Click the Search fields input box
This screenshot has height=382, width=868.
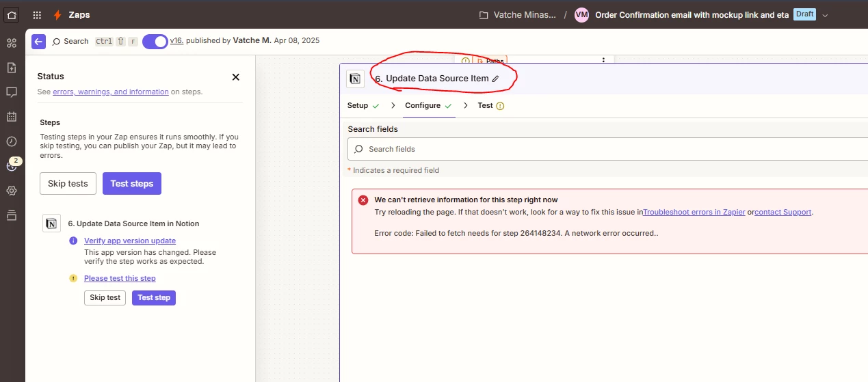click(608, 149)
